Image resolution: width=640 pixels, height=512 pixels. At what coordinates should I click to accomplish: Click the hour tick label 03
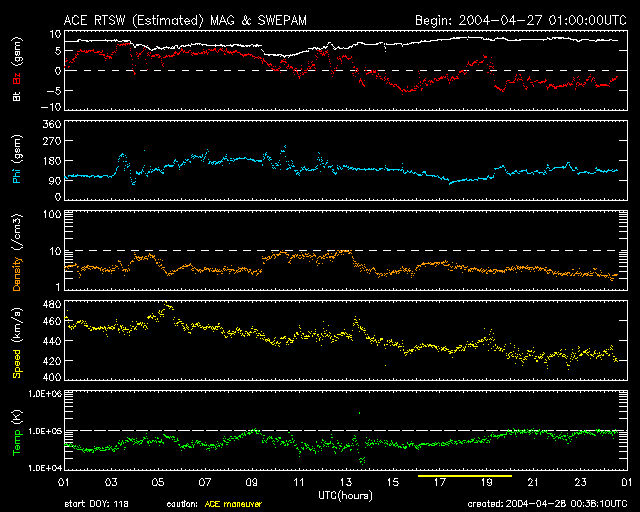click(111, 483)
